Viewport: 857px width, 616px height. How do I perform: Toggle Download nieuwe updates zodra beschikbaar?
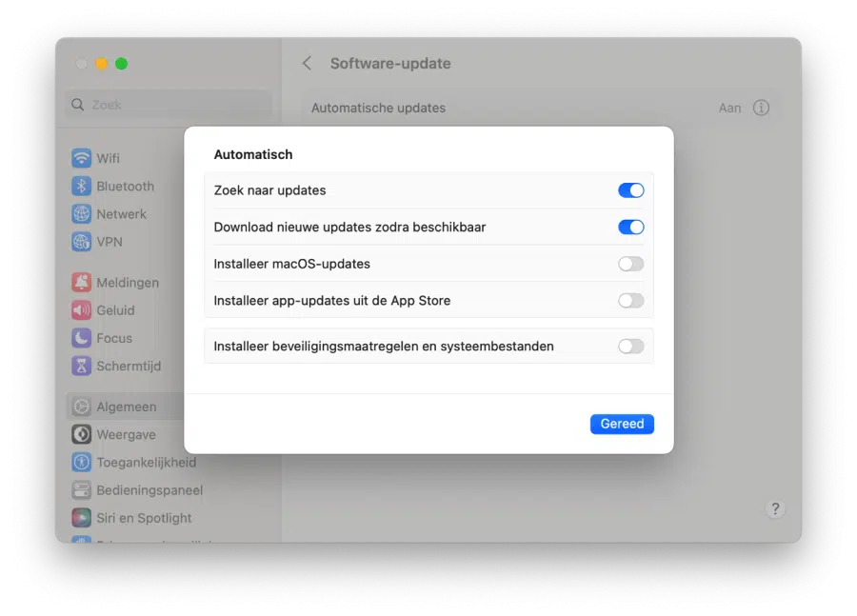(630, 227)
